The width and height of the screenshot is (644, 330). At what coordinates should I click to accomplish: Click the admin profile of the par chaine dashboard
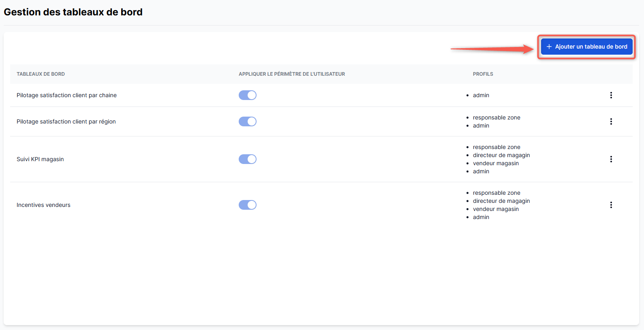point(481,95)
